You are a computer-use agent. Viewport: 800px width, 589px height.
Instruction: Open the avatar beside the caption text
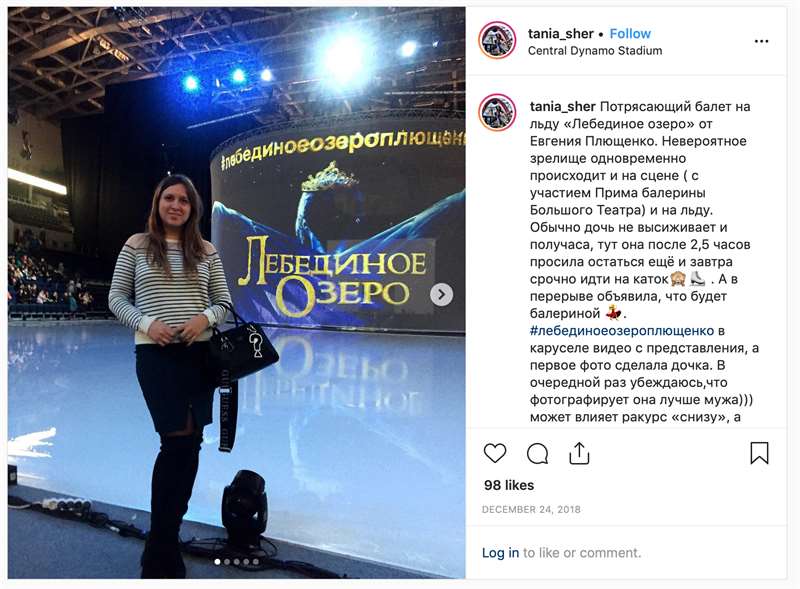pos(497,113)
